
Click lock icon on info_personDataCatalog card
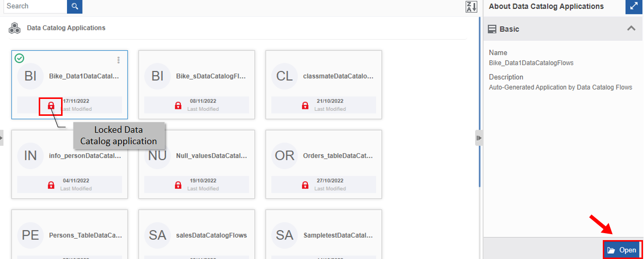pos(51,185)
